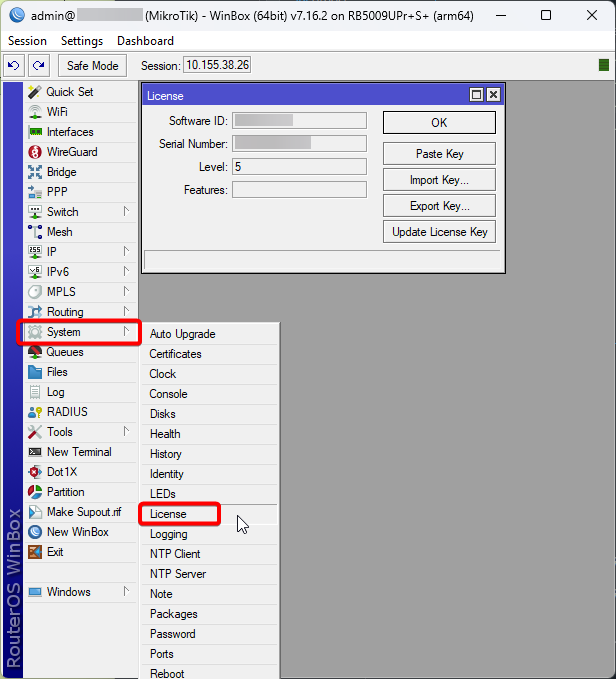Expand the Routing submenu arrow

tap(126, 311)
